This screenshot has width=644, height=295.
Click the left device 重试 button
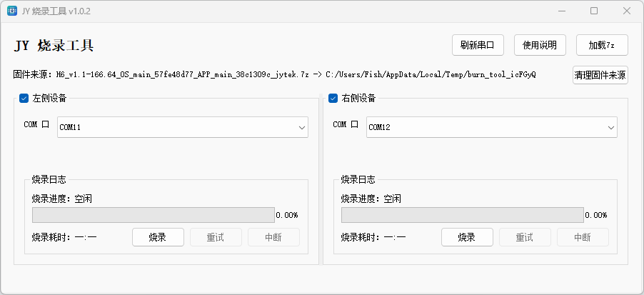(x=216, y=237)
